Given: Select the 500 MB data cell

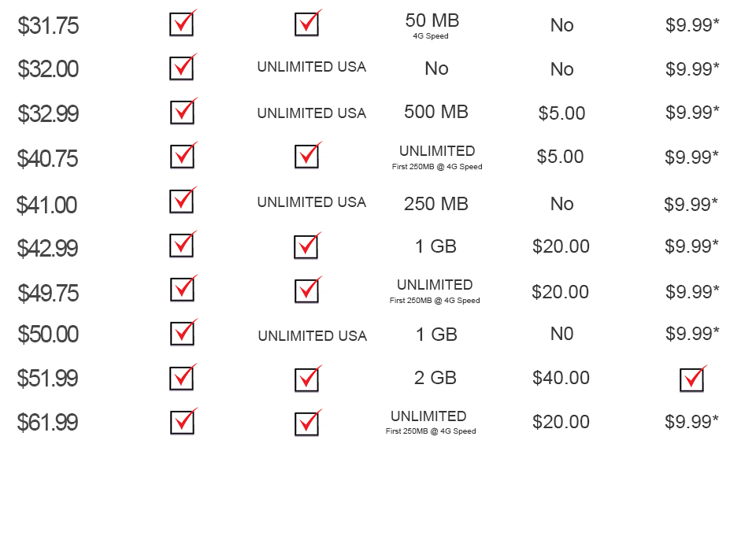Looking at the screenshot, I should click(x=435, y=112).
